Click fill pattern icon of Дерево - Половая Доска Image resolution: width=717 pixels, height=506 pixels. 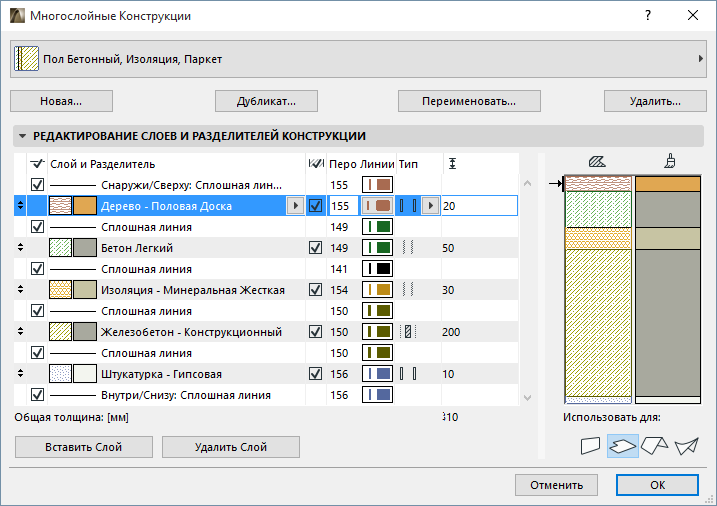coord(60,206)
